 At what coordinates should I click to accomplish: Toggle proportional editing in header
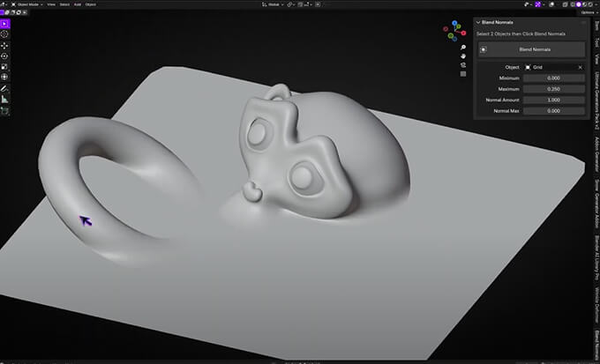318,4
